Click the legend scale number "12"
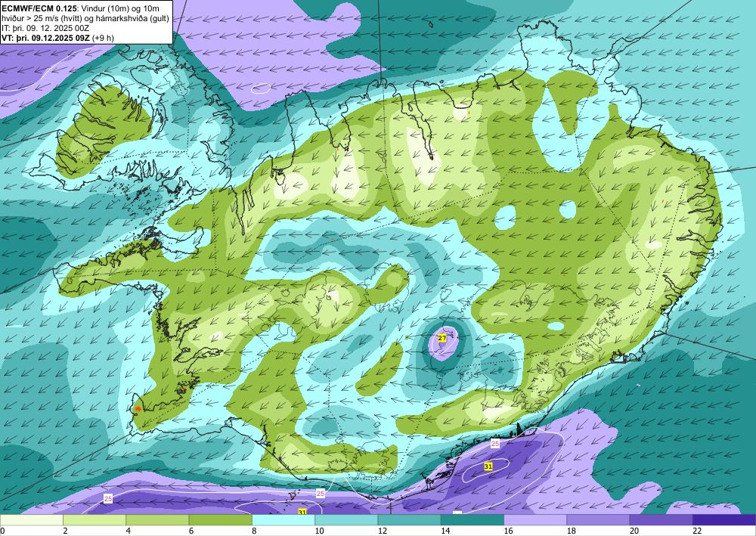The image size is (756, 536). (382, 531)
